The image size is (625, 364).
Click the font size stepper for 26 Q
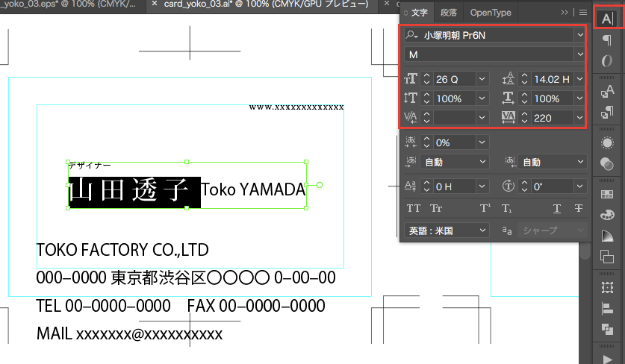[x=427, y=78]
